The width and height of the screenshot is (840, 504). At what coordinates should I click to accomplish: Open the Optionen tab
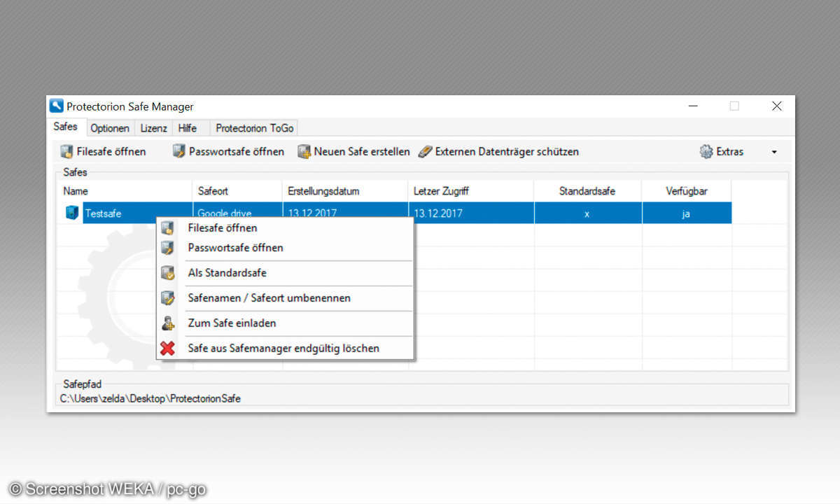110,128
